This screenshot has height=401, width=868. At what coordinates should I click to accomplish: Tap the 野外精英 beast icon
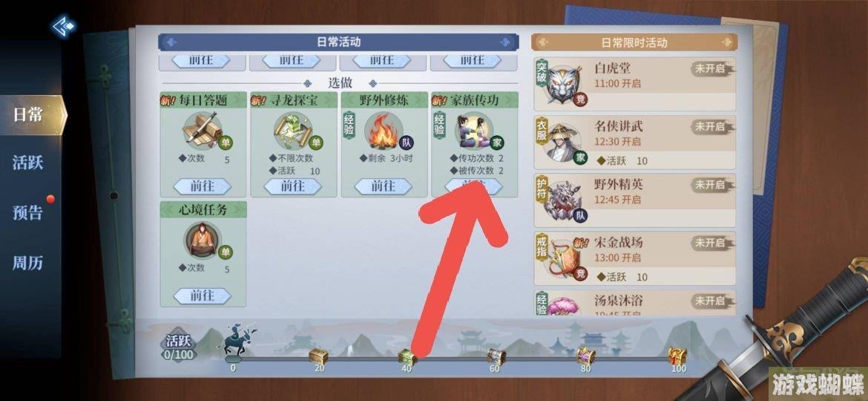[562, 201]
